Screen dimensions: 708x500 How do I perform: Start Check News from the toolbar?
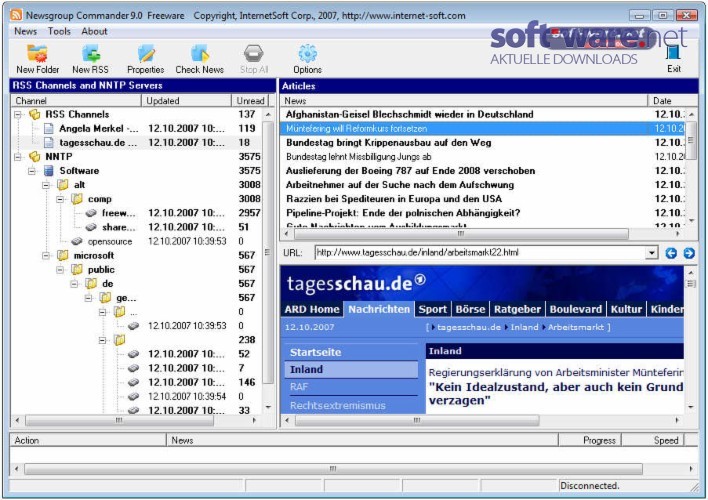pyautogui.click(x=200, y=53)
